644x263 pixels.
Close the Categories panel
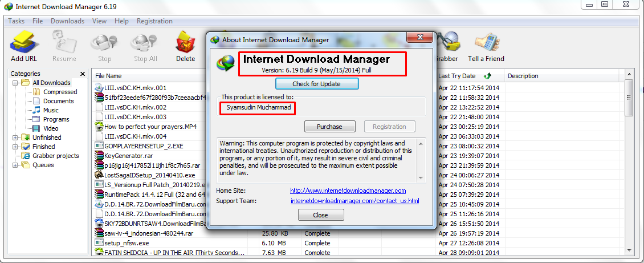83,74
